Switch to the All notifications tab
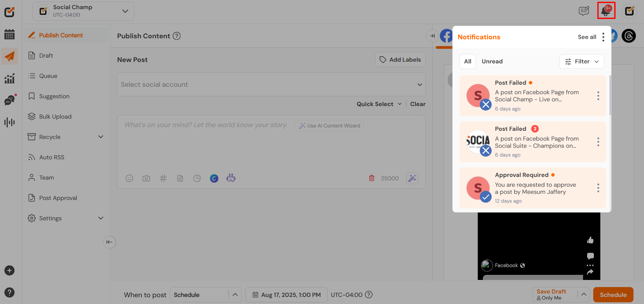Screen dimensions: 644x304 coord(468,62)
